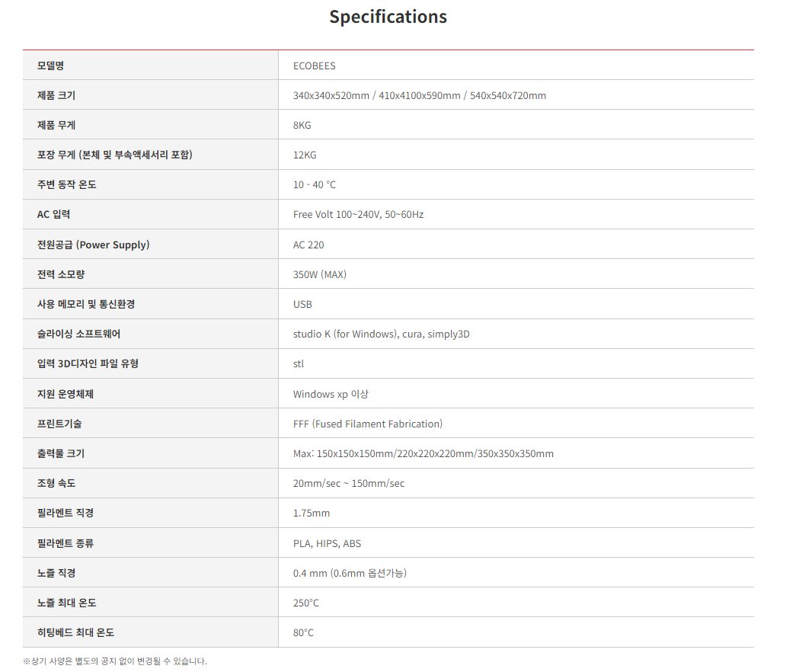
Task: Click the 히팅베드 최대 온도 label
Action: coord(75,632)
